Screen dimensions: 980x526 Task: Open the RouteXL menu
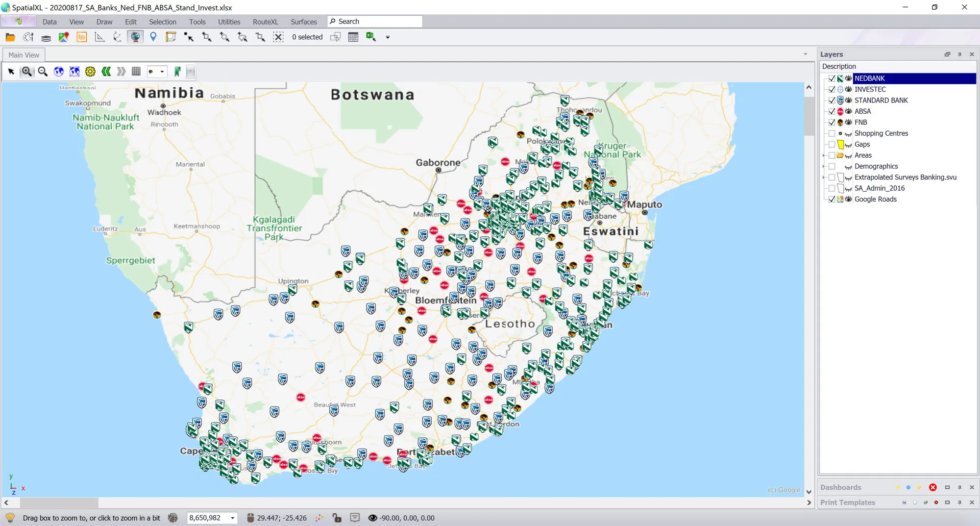click(x=265, y=22)
